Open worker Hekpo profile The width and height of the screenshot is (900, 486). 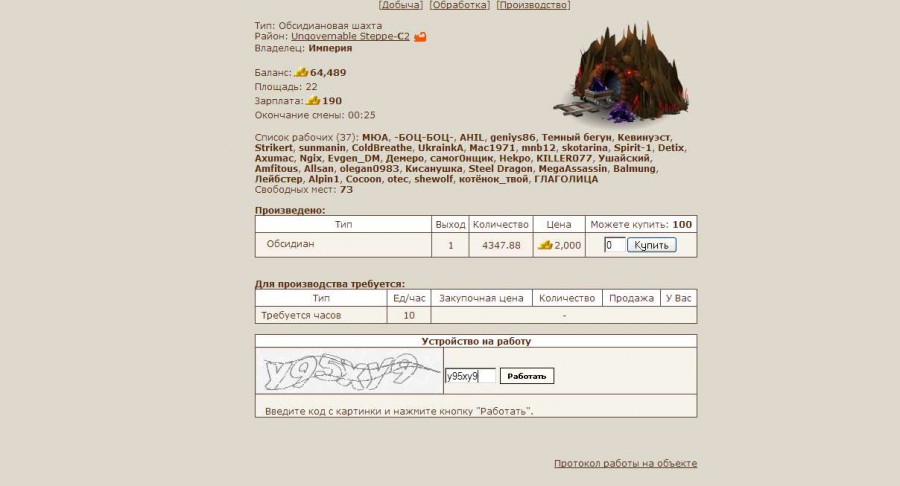coord(514,158)
